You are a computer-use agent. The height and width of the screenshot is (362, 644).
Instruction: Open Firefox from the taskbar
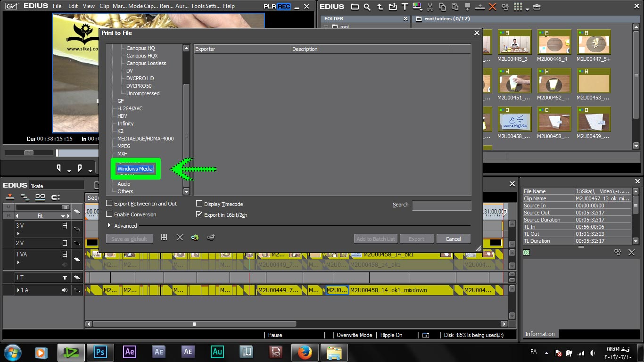[305, 352]
